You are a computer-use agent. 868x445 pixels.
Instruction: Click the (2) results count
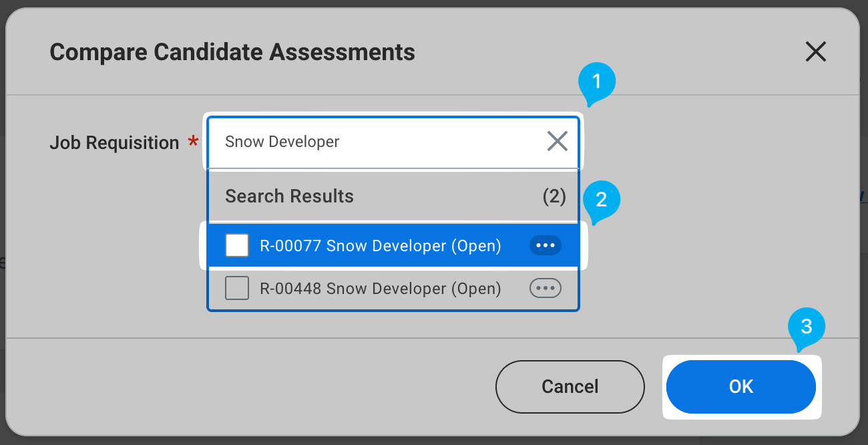(554, 196)
